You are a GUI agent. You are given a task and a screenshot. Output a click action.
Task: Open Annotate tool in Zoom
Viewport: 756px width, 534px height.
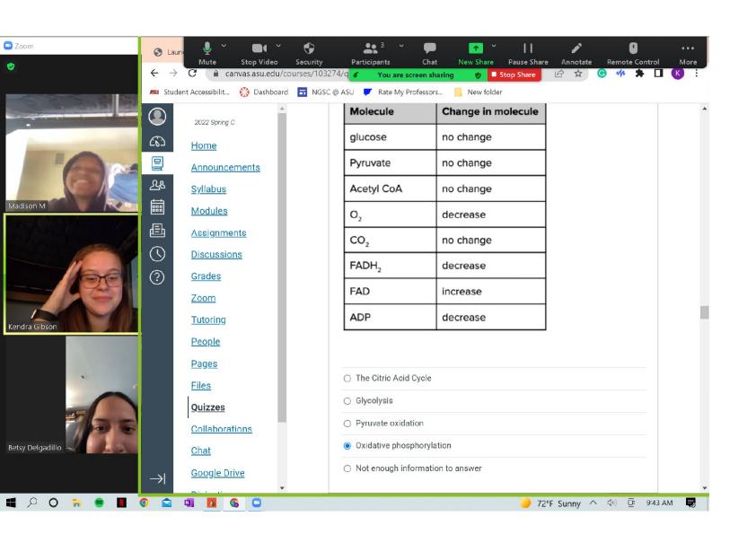pos(576,53)
